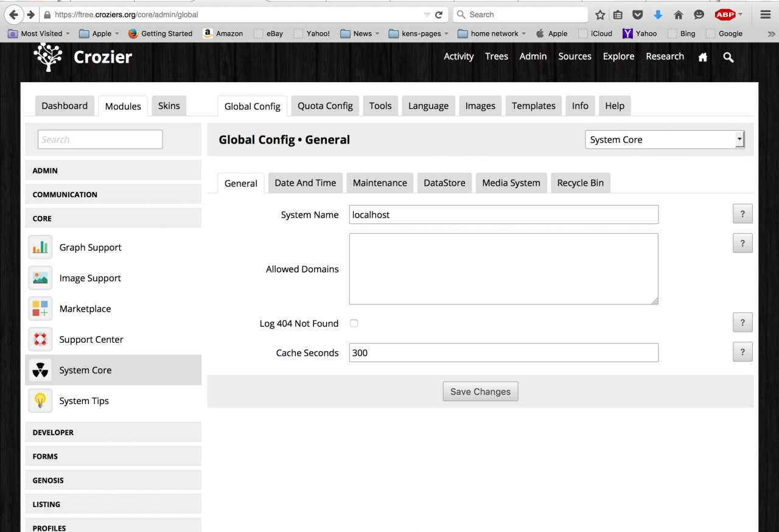779x532 pixels.
Task: Click the home icon in site header
Action: pyautogui.click(x=703, y=57)
